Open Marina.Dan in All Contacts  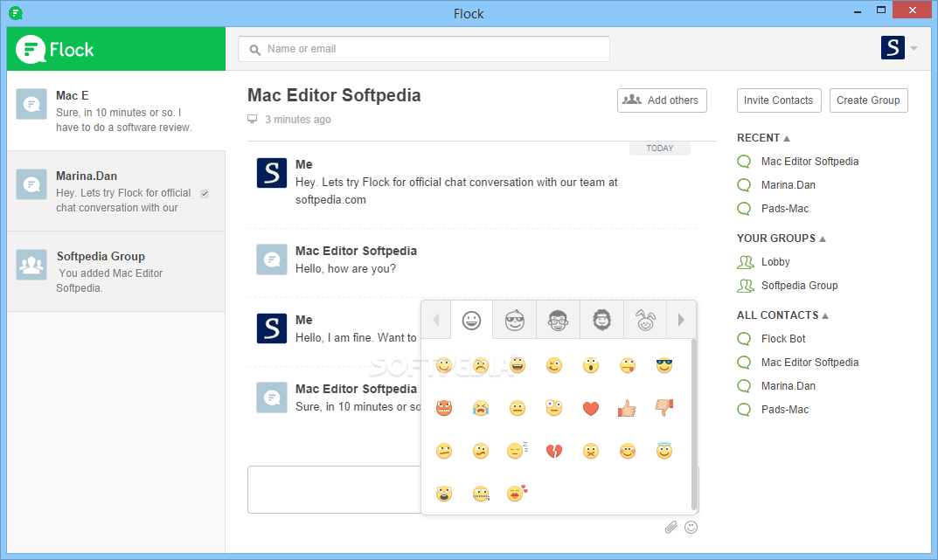click(788, 386)
